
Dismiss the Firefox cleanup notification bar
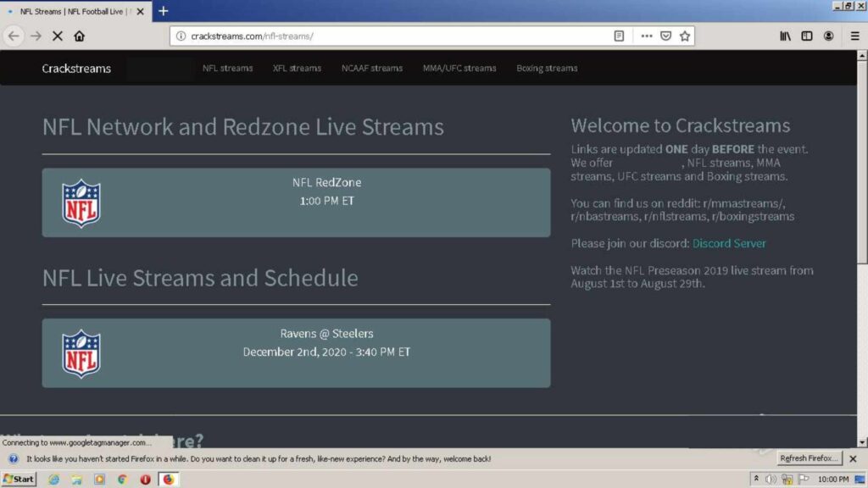[x=852, y=458]
